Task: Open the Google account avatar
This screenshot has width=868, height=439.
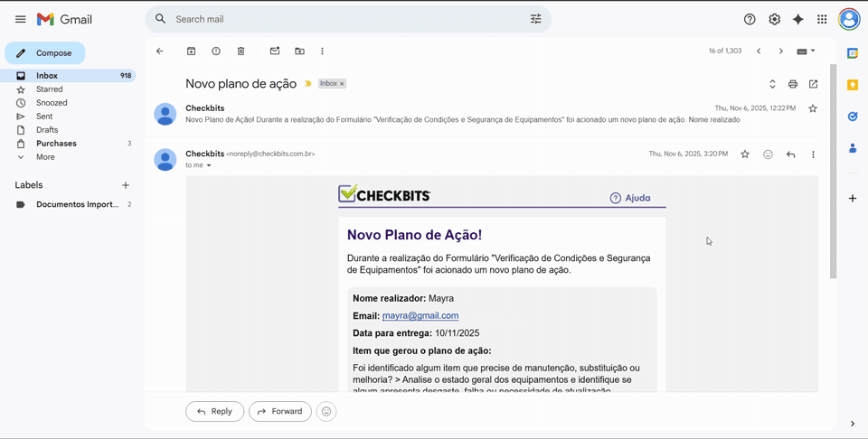Action: point(849,19)
